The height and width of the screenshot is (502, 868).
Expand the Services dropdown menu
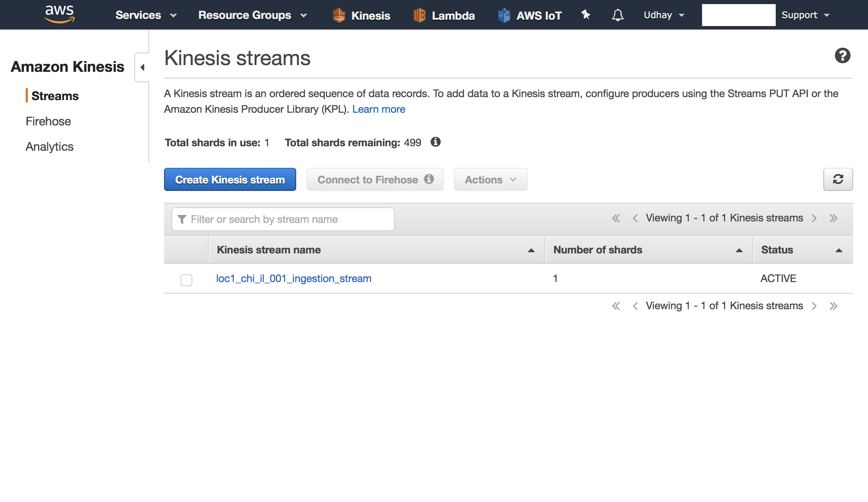pos(146,15)
